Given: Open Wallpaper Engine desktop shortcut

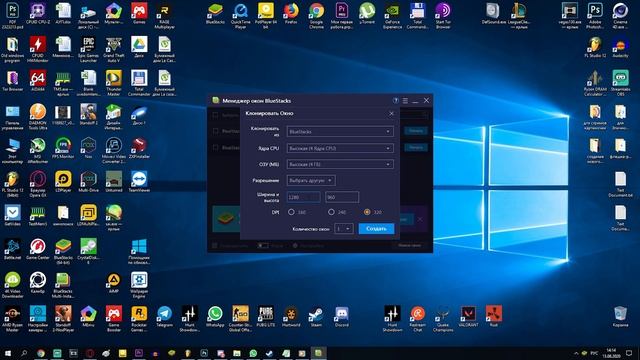Looking at the screenshot, I should (x=139, y=285).
